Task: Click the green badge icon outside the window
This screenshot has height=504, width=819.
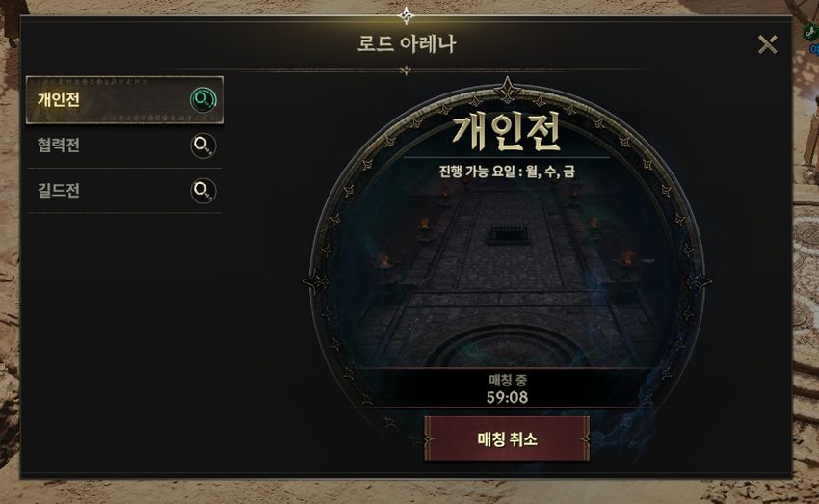Action: click(810, 32)
